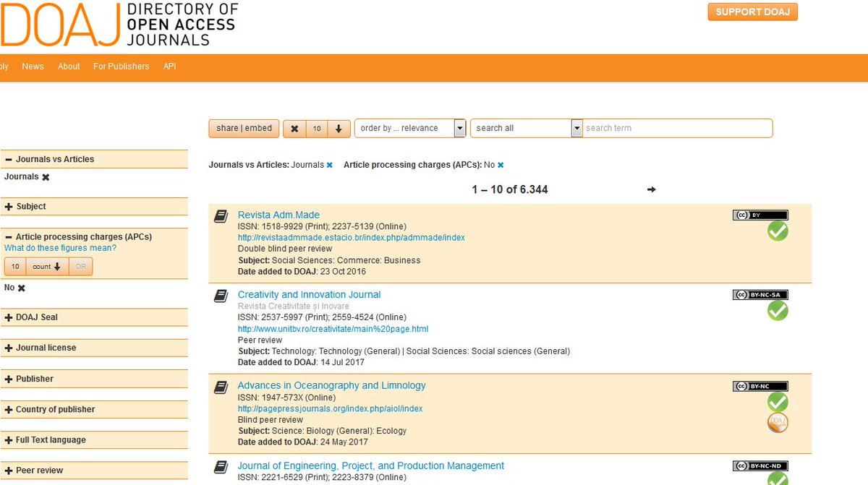This screenshot has width=868, height=485.
Task: Click journal icon beside Revista Adm.Made
Action: coord(221,216)
